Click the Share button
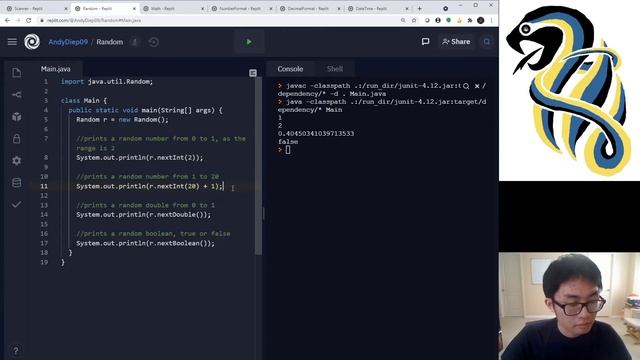Image resolution: width=640 pixels, height=360 pixels. click(456, 42)
